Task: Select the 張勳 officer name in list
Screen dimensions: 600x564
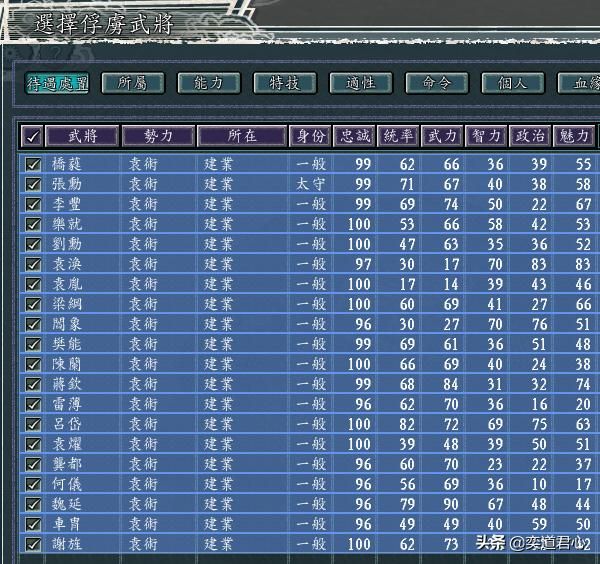Action: (x=68, y=184)
